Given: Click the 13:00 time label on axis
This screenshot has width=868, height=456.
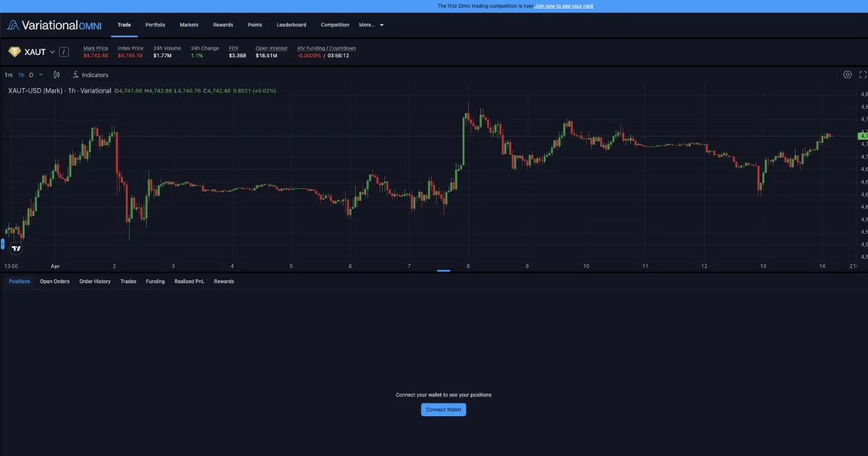Looking at the screenshot, I should (x=12, y=266).
